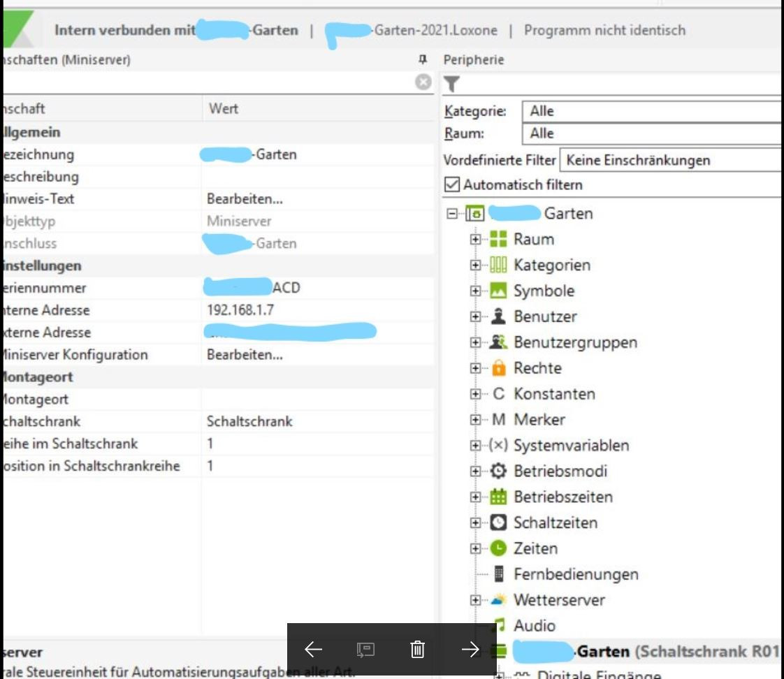Expand the Raum tree node
The width and height of the screenshot is (784, 679).
click(475, 240)
